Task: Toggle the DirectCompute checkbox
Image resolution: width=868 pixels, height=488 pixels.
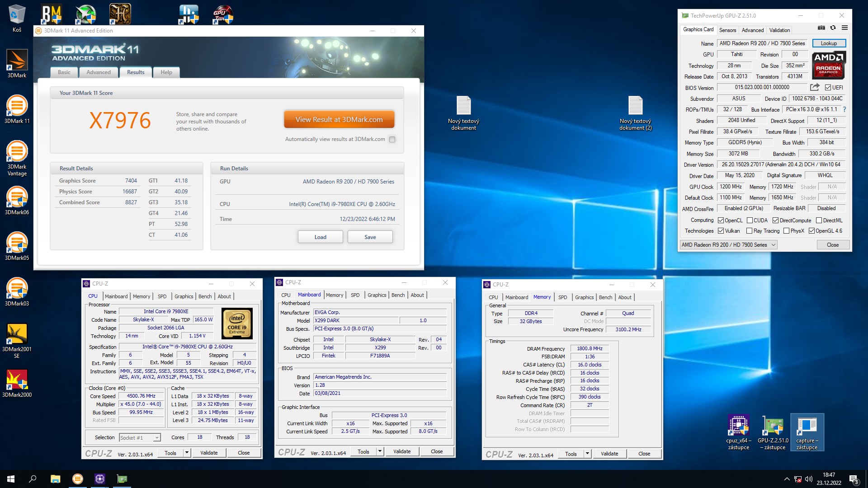Action: 775,221
